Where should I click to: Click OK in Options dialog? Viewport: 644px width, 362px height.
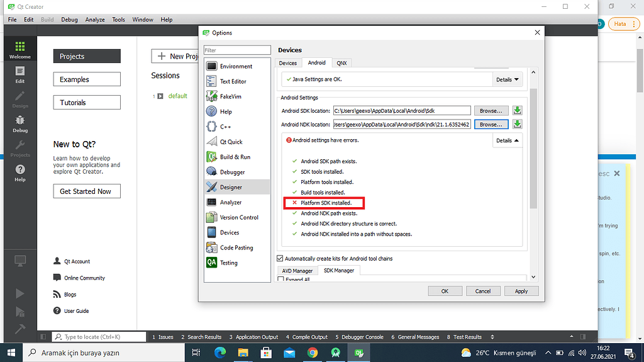[445, 291]
